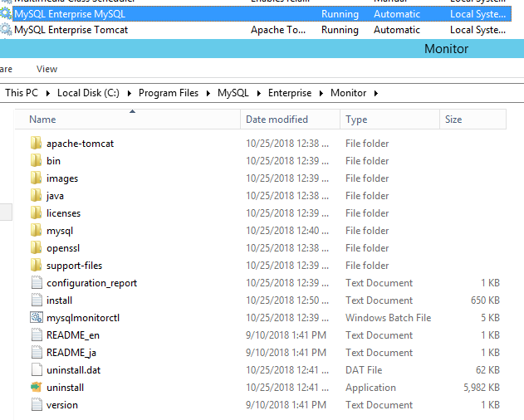524x420 pixels.
Task: Click the apache-tomcat folder name
Action: click(81, 144)
